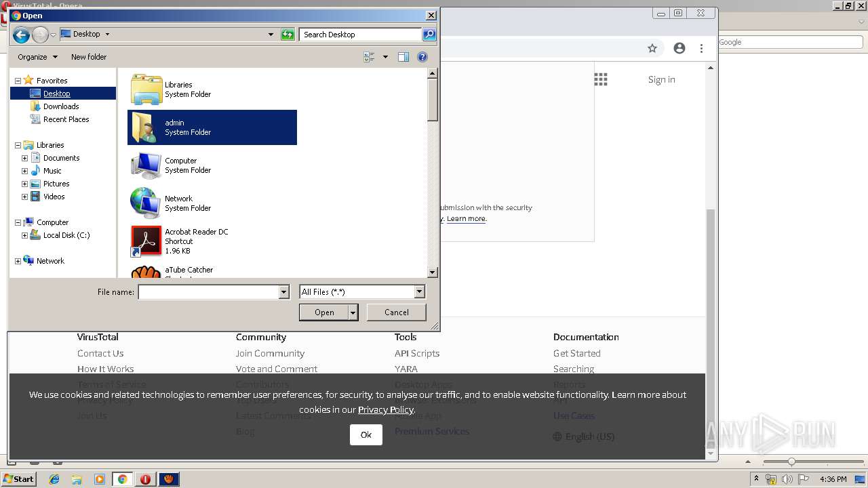Open the apps grid icon on VirusTotal page

(x=601, y=79)
